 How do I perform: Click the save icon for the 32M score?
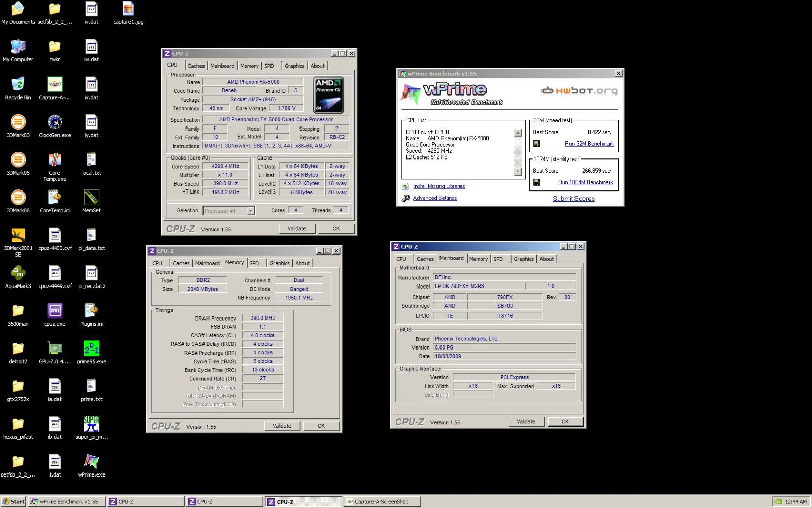(x=536, y=144)
